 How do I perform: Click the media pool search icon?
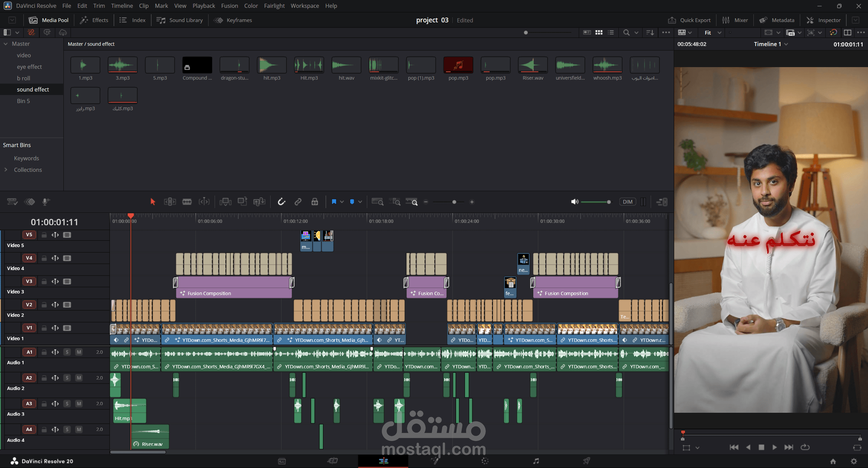626,33
